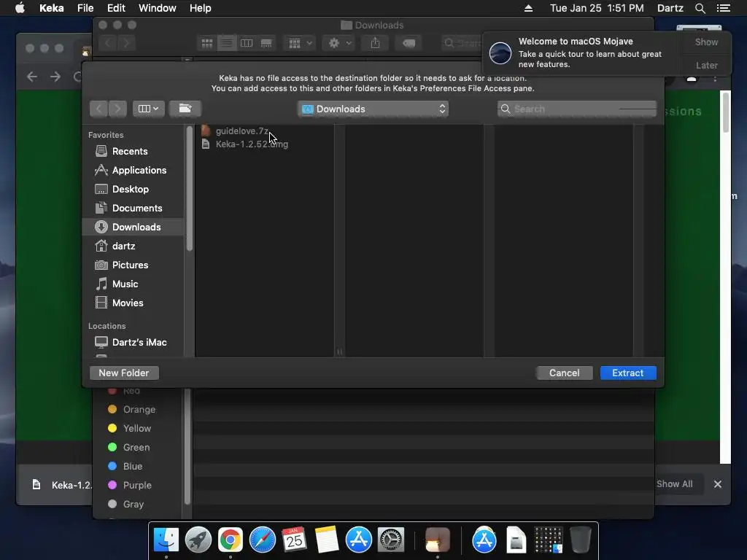
Task: Select the Blue tag in Finder sidebar
Action: (125, 466)
